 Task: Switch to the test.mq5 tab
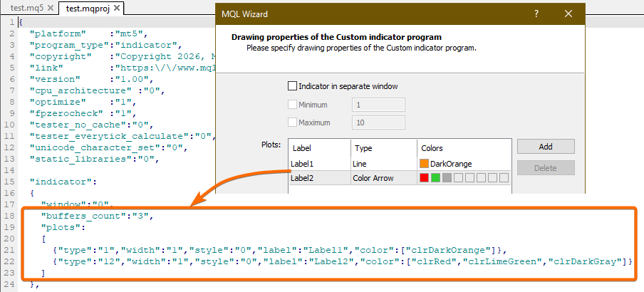pyautogui.click(x=26, y=9)
